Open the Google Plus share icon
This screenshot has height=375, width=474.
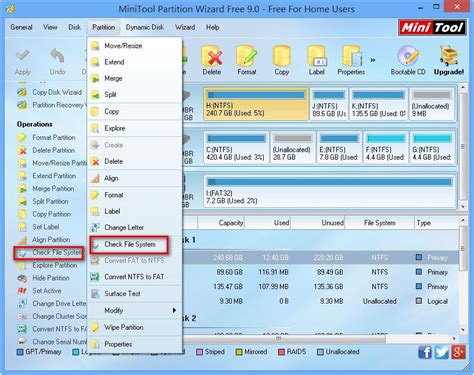pyautogui.click(x=458, y=352)
